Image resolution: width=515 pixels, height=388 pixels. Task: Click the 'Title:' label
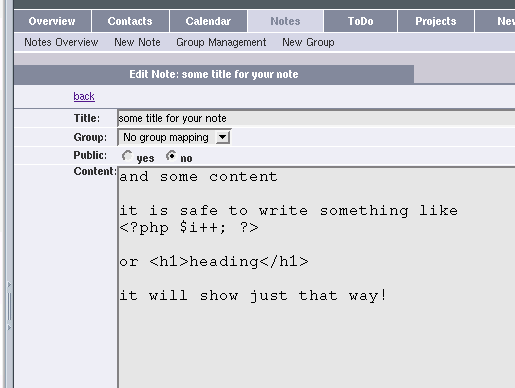(87, 118)
